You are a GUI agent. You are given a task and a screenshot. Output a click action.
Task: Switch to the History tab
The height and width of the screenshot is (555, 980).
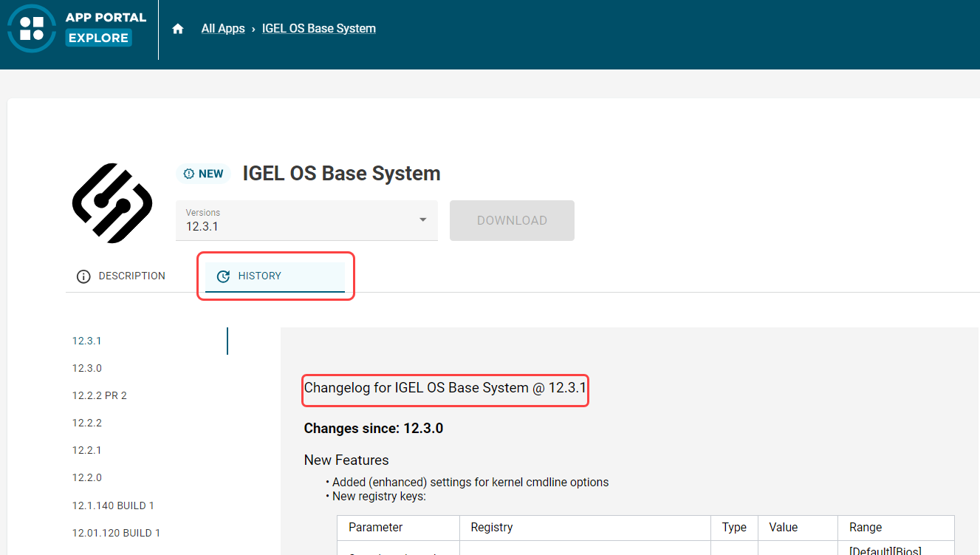coord(259,276)
